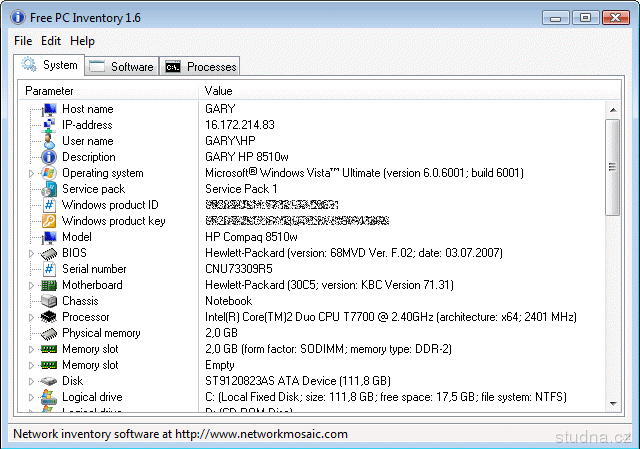The height and width of the screenshot is (449, 640).
Task: Switch to the System tab
Action: [49, 64]
